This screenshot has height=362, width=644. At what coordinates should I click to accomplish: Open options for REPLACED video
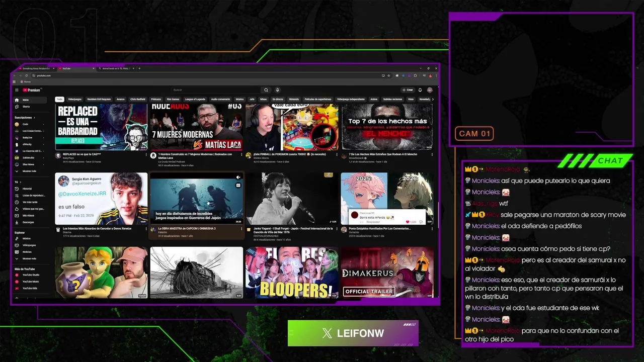click(146, 155)
